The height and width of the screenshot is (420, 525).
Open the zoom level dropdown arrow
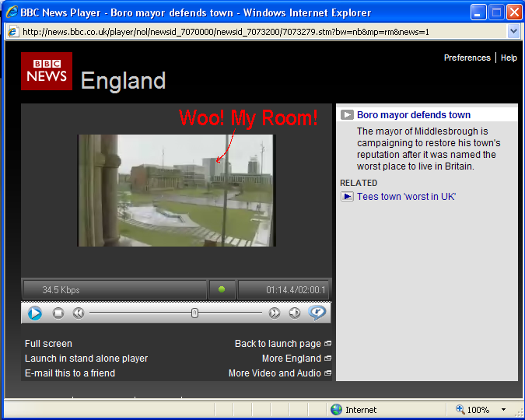point(503,410)
